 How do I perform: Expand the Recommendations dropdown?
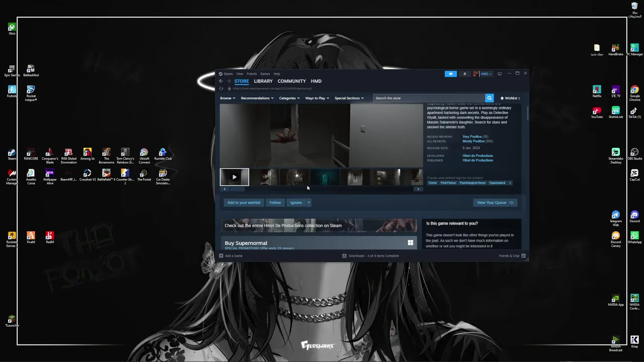(257, 98)
